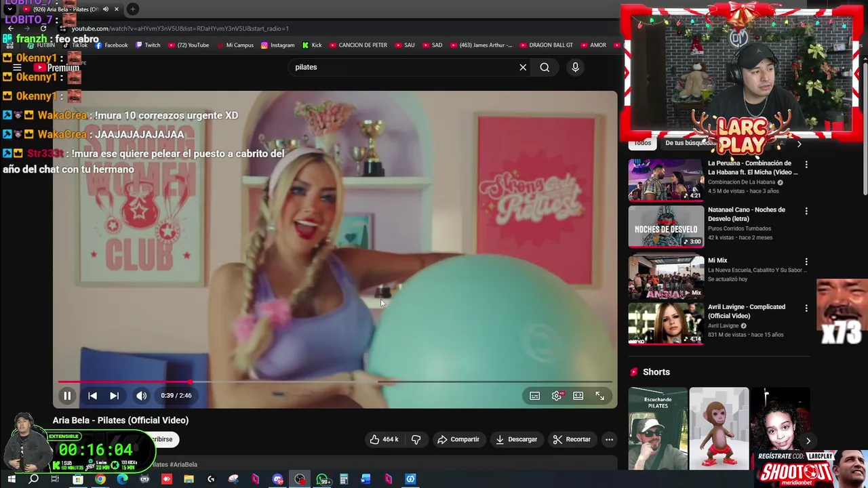Open Windows taskbar search

click(x=33, y=479)
